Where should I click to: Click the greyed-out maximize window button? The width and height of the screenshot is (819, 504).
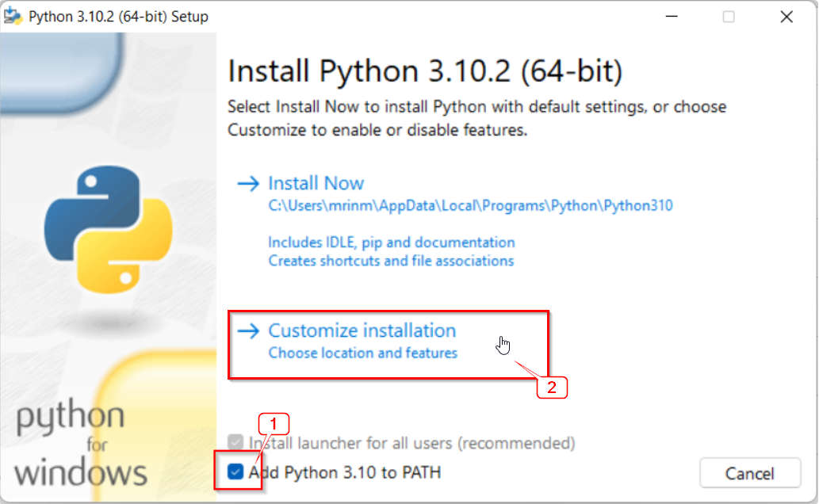[x=729, y=17]
